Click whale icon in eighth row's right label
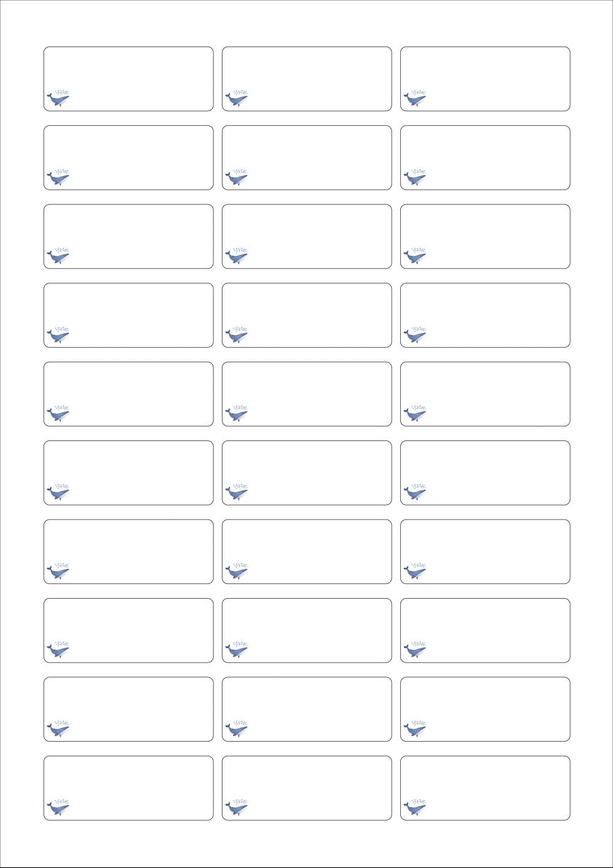 click(x=415, y=650)
